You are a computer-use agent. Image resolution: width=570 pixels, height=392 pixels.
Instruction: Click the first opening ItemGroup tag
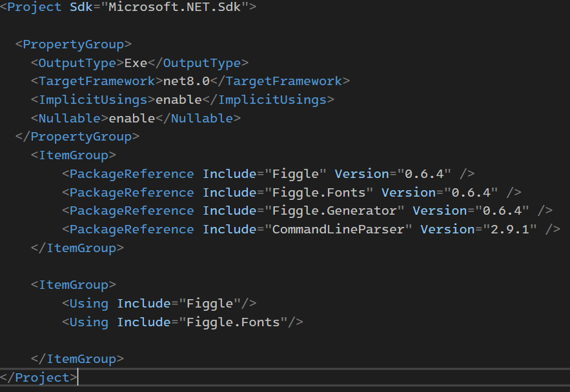74,155
